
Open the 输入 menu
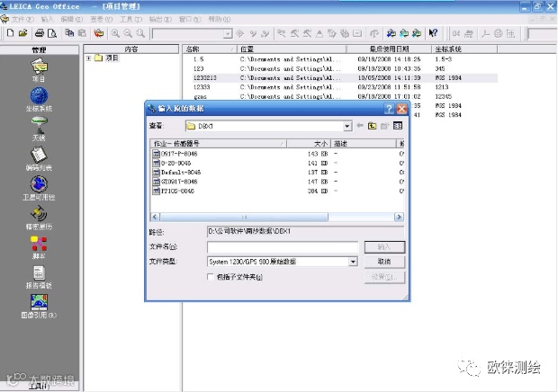(47, 19)
